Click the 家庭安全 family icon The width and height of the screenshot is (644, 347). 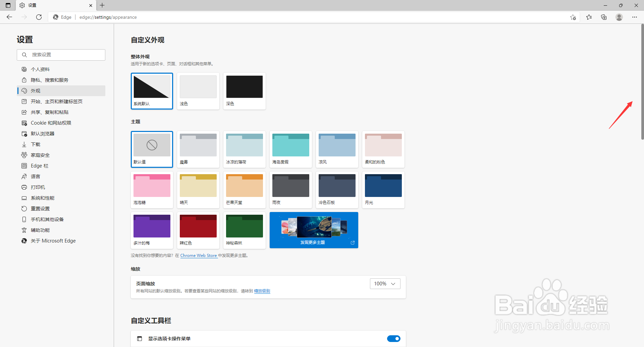tap(24, 155)
